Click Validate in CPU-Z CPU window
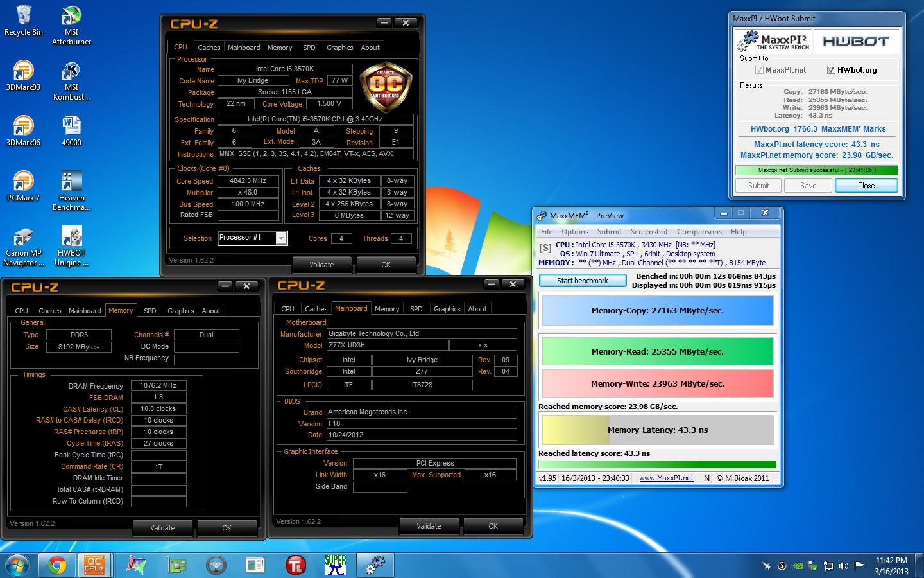The width and height of the screenshot is (924, 578). click(321, 265)
